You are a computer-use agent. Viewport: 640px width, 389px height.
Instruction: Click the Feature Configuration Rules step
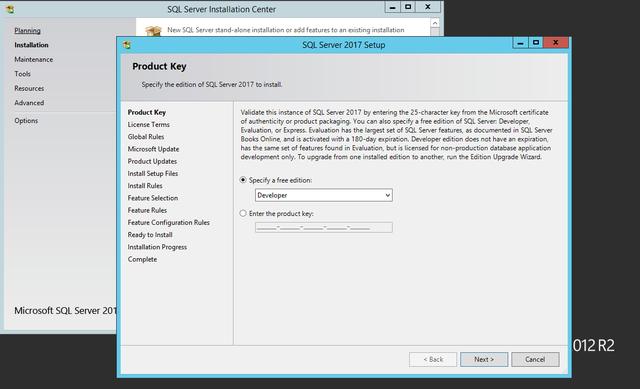(169, 222)
